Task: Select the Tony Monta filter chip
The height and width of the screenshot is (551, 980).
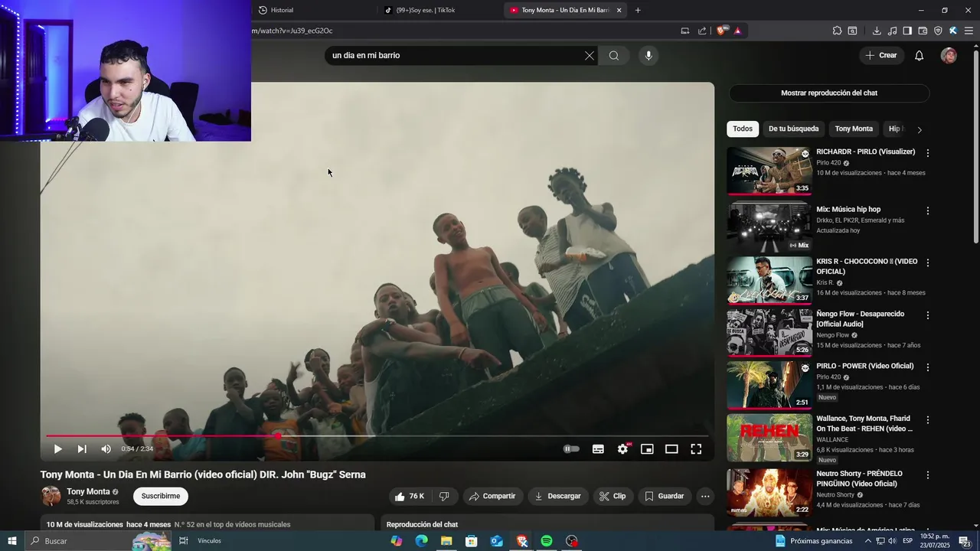Action: pyautogui.click(x=854, y=129)
